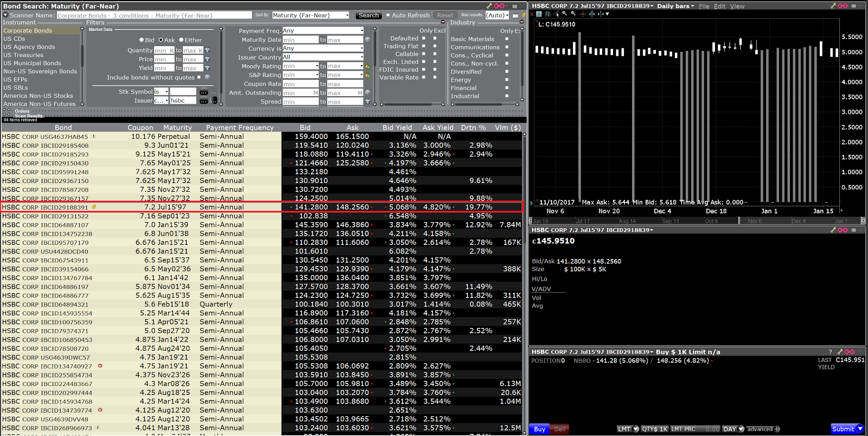
Task: Select the Bid radio button
Action: (141, 40)
